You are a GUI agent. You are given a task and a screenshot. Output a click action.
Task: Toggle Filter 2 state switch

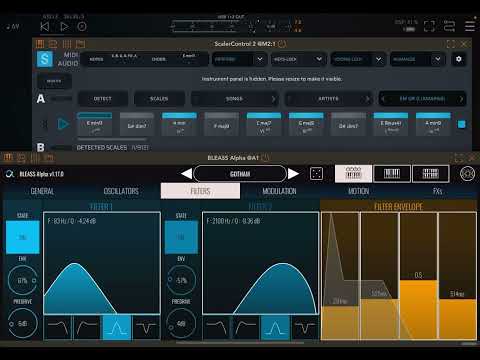click(181, 237)
